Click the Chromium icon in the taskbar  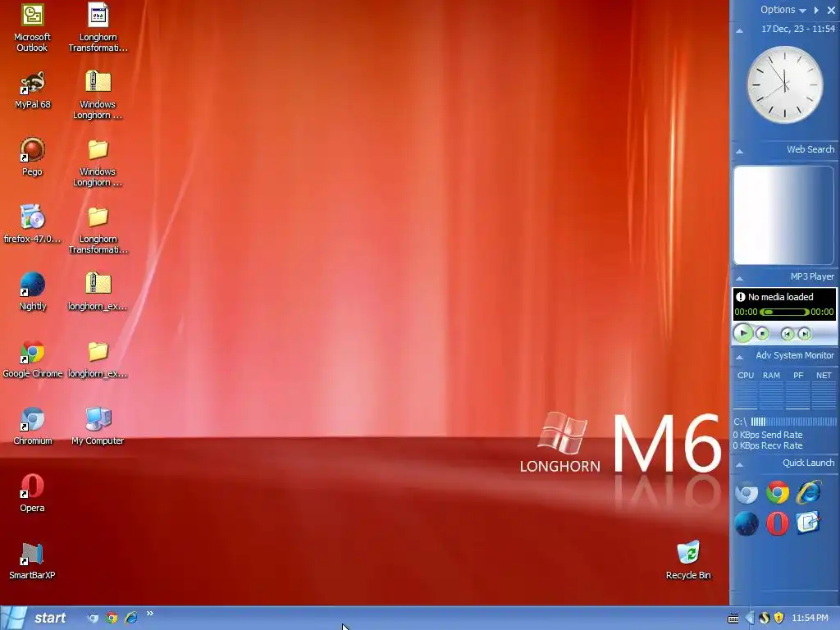click(93, 618)
